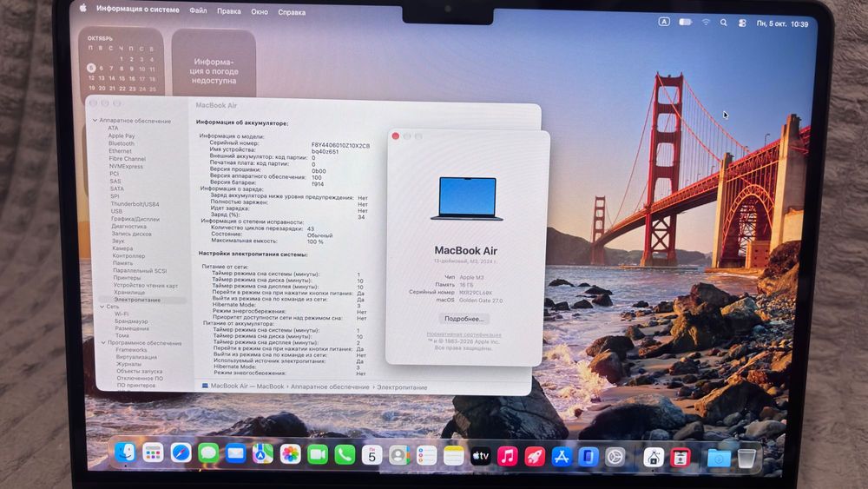Open the Нормативная сертификация link

click(464, 334)
